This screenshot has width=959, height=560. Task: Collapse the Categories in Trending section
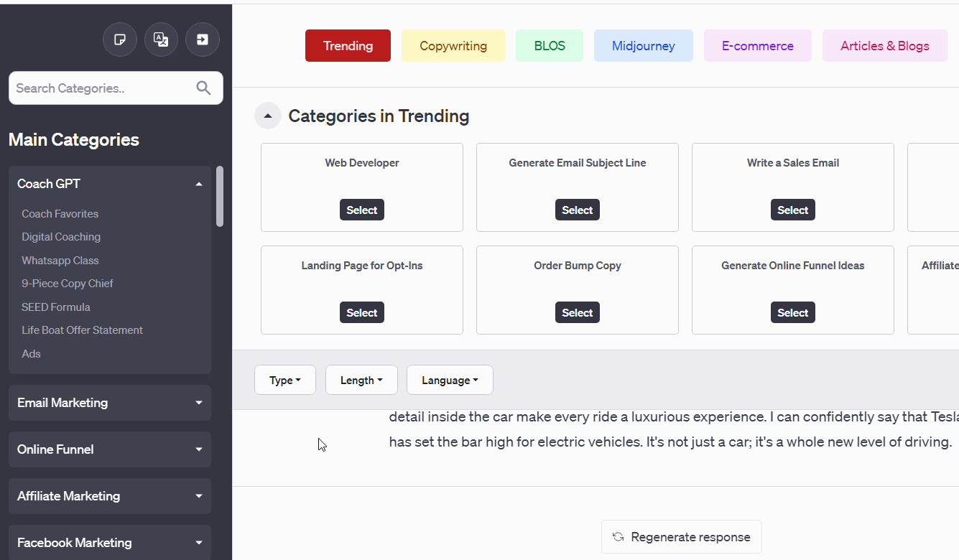point(268,116)
